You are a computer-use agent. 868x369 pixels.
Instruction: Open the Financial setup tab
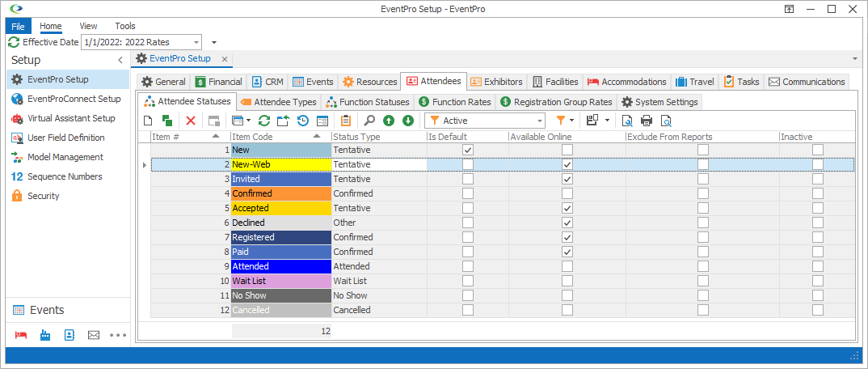tap(219, 82)
